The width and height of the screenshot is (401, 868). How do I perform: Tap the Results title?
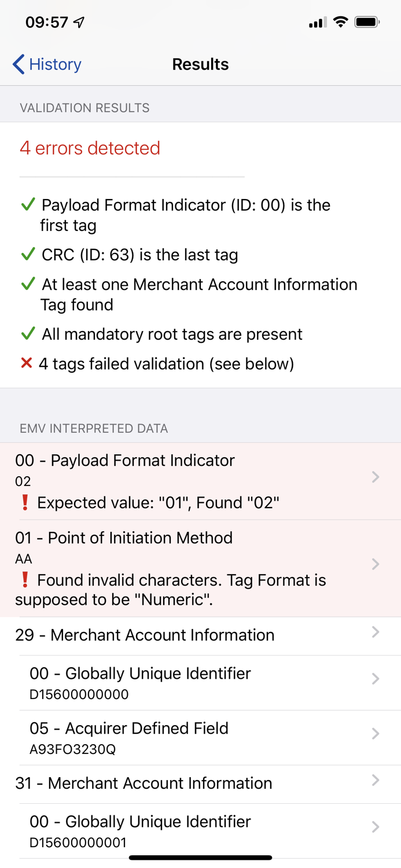(200, 64)
